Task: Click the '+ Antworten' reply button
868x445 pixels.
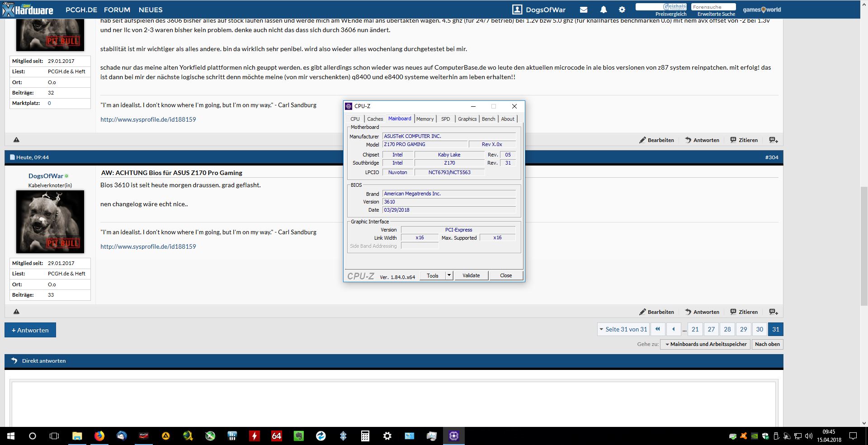Action: tap(30, 330)
